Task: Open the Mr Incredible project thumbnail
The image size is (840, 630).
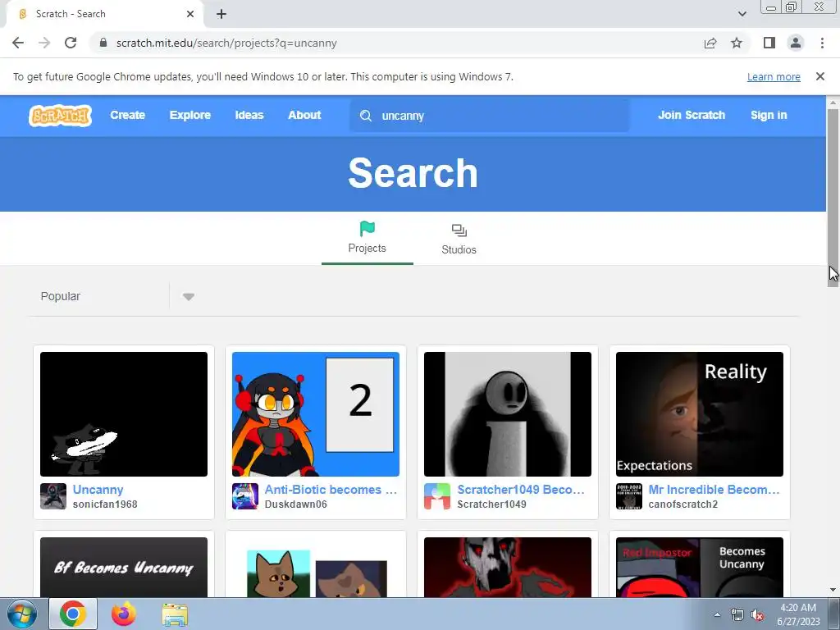Action: click(699, 414)
